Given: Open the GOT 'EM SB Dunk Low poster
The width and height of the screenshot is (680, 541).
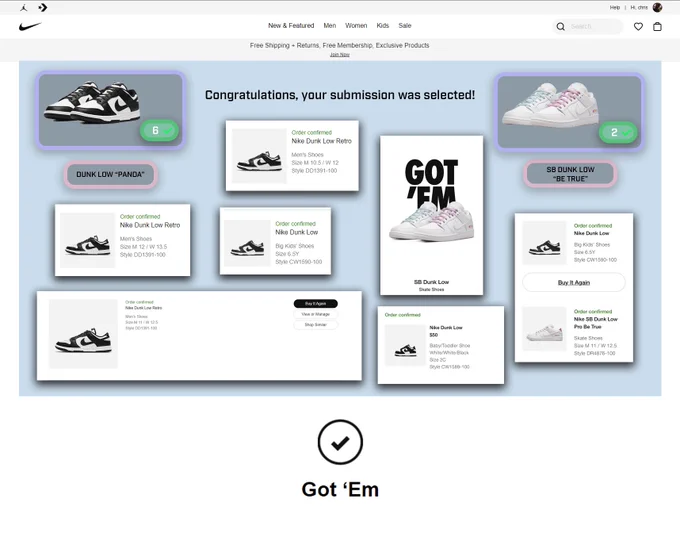Looking at the screenshot, I should (x=432, y=215).
